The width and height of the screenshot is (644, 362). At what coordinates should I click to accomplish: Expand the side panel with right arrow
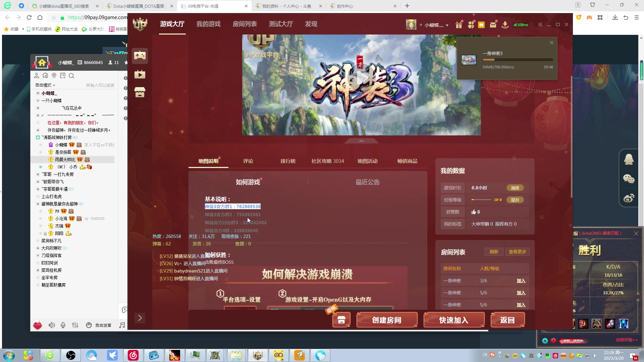140,318
